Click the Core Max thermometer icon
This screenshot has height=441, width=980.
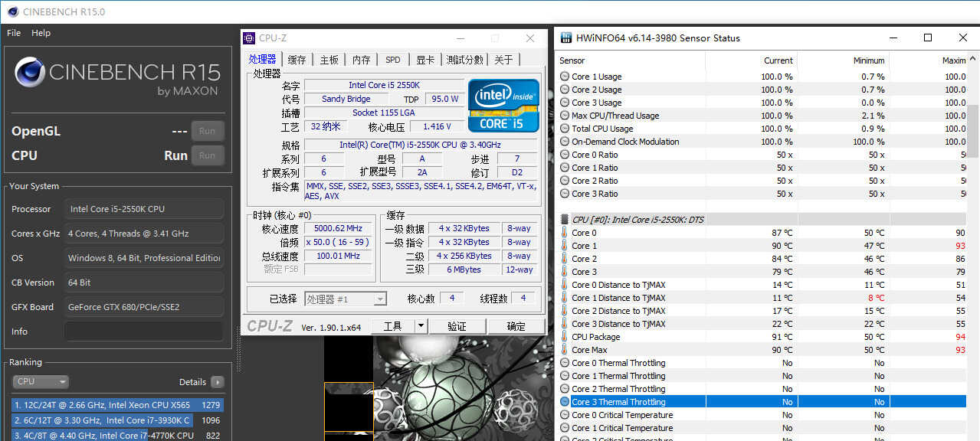(x=565, y=350)
